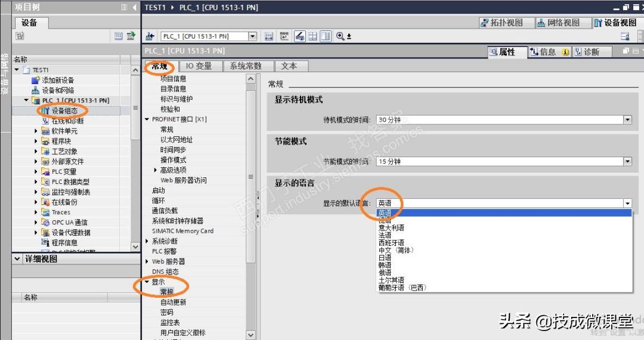Expand the 软件单元 tree node
This screenshot has width=644, height=340.
pyautogui.click(x=36, y=131)
